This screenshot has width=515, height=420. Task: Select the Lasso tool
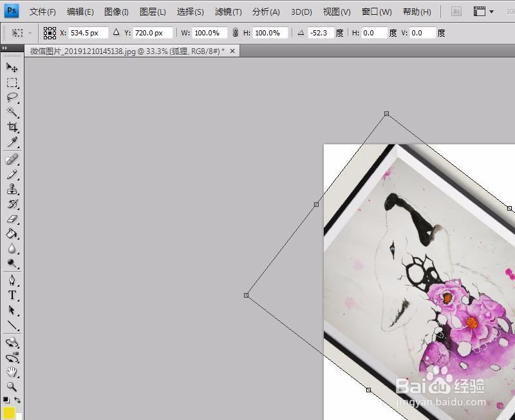point(12,97)
